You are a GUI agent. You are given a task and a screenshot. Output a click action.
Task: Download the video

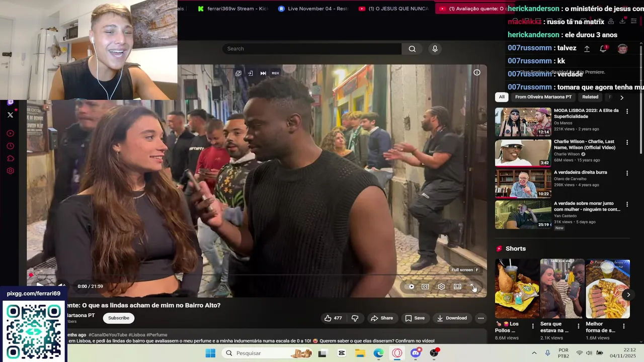pyautogui.click(x=452, y=318)
